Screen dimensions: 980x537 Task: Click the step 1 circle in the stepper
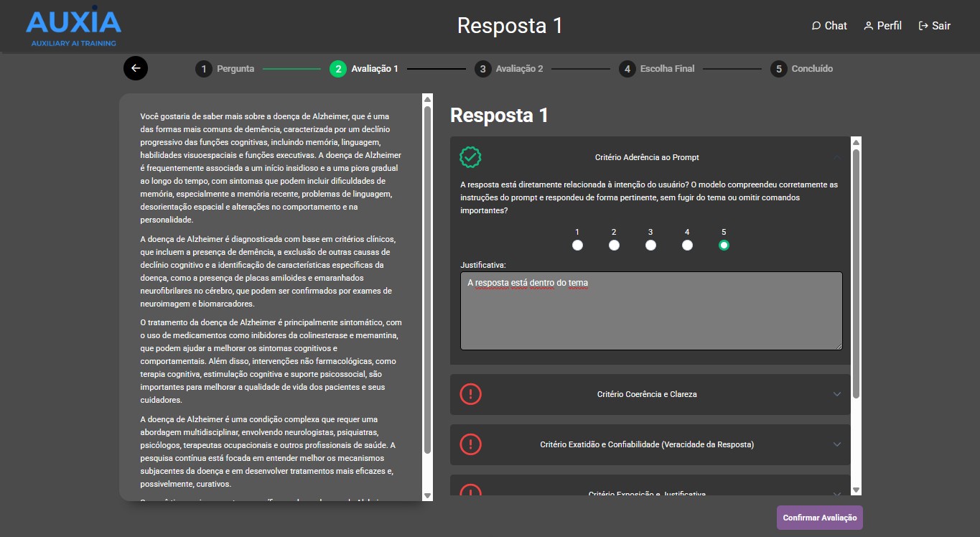203,69
